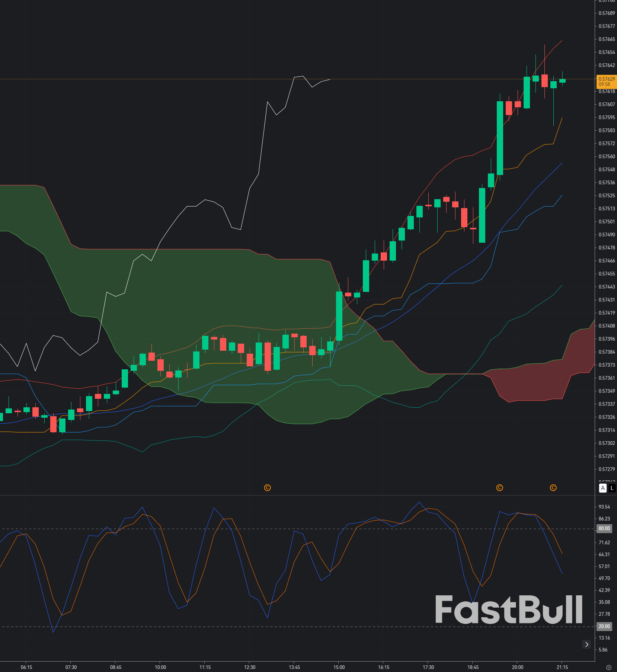The width and height of the screenshot is (617, 672).
Task: Click the 0.57361 price scale value
Action: [607, 378]
